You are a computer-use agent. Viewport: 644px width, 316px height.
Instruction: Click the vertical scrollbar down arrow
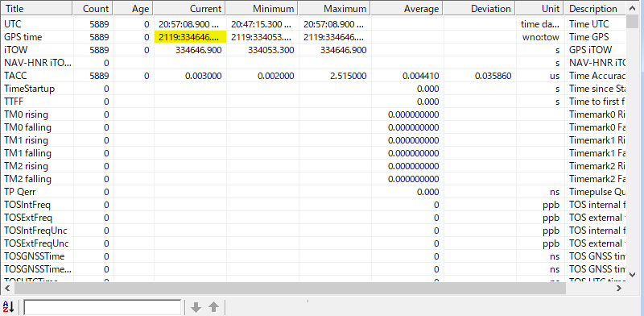(633, 274)
